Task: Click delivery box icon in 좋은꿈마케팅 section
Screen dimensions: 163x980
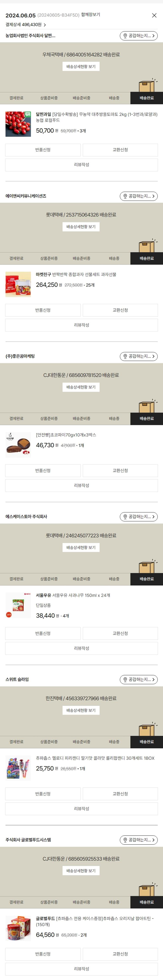Action: [x=147, y=406]
